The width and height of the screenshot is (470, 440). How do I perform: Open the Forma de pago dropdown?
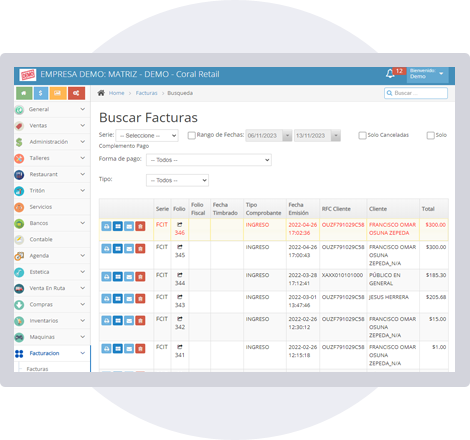209,160
